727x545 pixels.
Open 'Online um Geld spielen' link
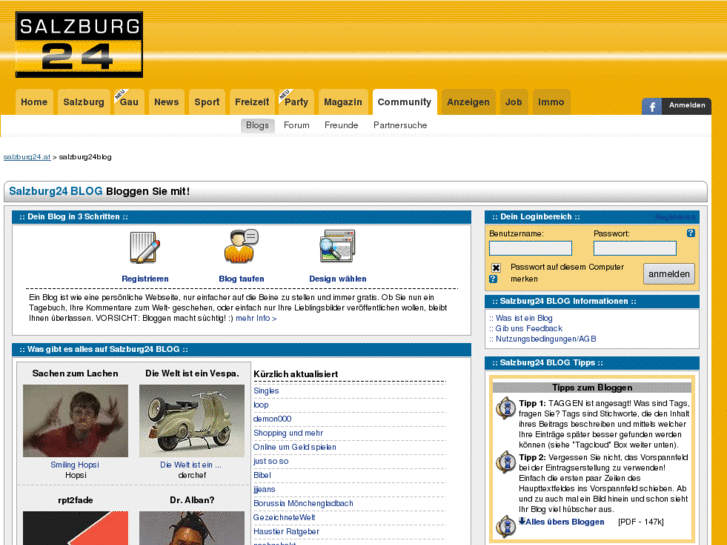click(x=295, y=447)
